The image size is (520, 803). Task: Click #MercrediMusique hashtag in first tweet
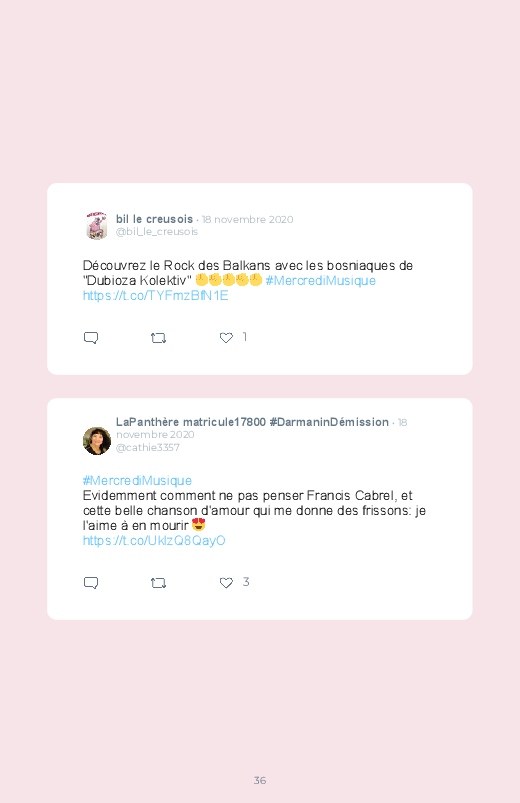(x=320, y=281)
